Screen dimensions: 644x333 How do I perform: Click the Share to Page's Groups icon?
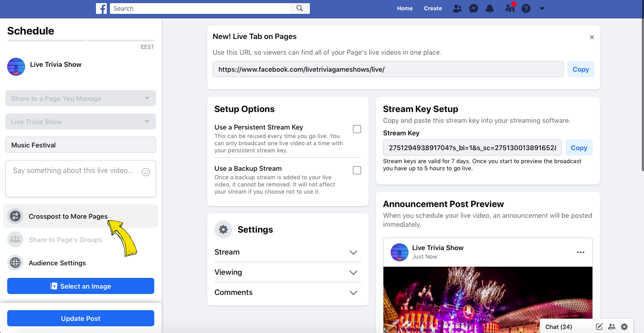(15, 239)
